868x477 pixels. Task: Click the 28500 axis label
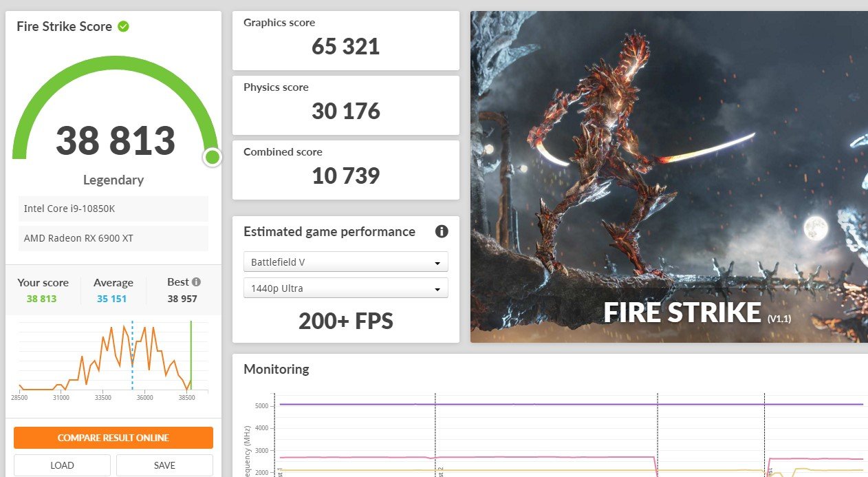19,398
